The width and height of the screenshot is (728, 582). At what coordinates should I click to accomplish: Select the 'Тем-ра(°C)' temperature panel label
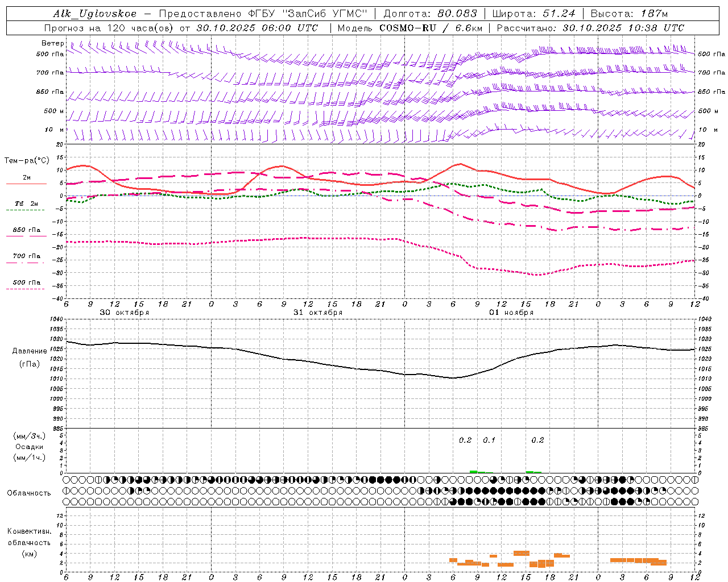coord(27,161)
